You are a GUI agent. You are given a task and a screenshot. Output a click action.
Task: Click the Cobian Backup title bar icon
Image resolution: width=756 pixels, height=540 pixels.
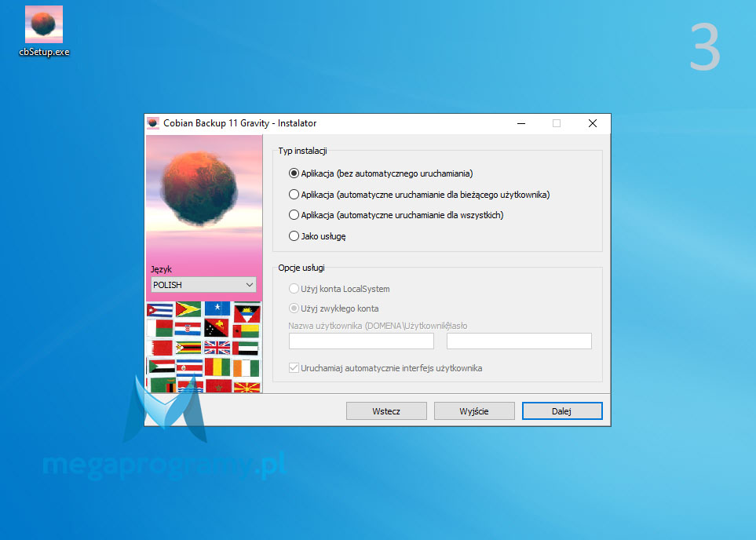coord(153,123)
